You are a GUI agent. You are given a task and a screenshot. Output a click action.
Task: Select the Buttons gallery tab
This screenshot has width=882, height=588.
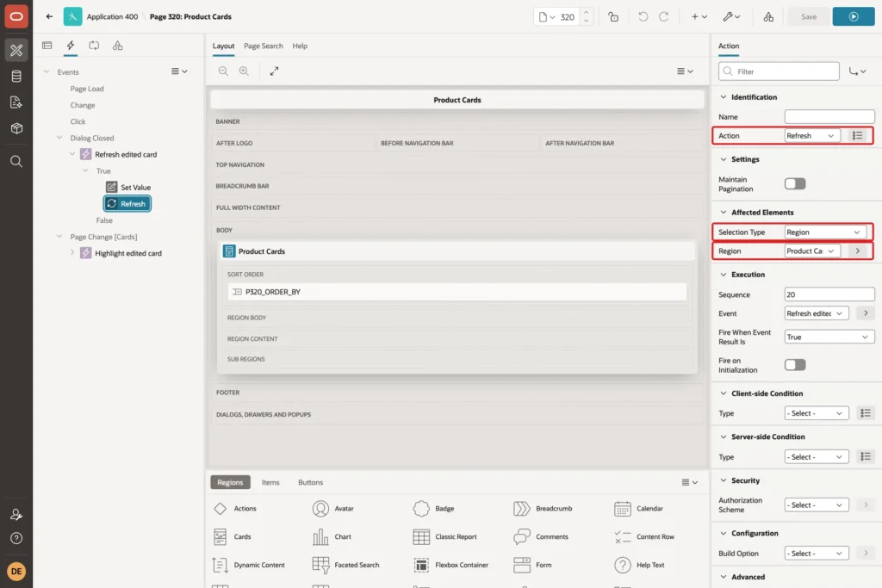[x=310, y=482]
